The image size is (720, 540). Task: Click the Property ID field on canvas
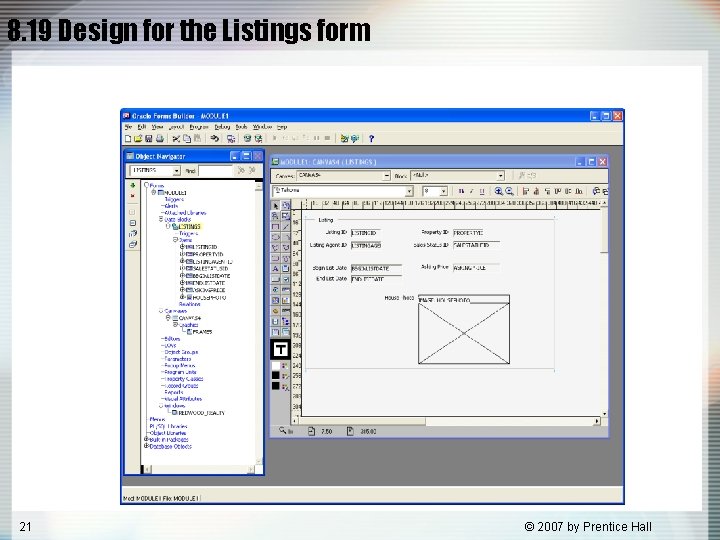tap(470, 233)
